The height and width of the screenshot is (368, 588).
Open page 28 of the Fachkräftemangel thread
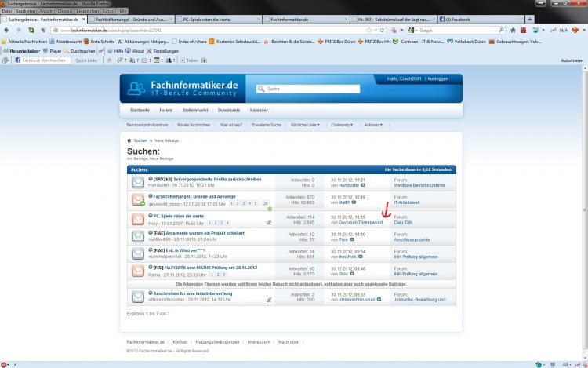[265, 203]
